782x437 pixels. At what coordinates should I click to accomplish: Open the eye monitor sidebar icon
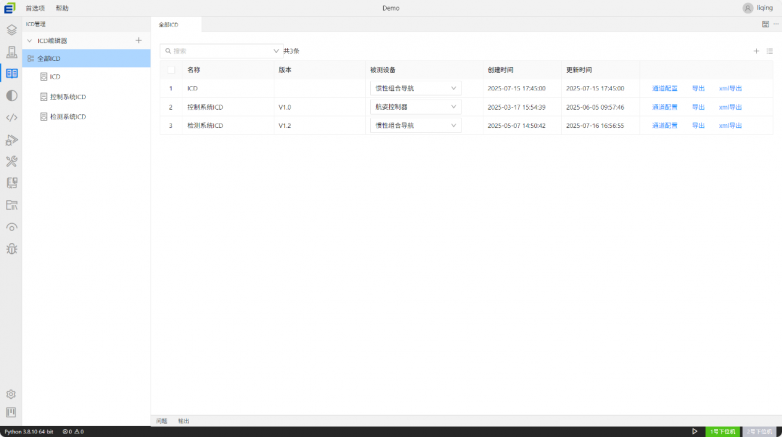(11, 227)
